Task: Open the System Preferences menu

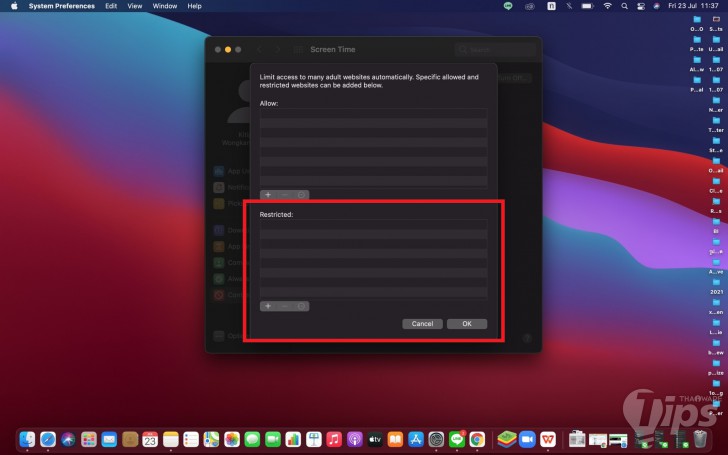Action: (x=62, y=6)
